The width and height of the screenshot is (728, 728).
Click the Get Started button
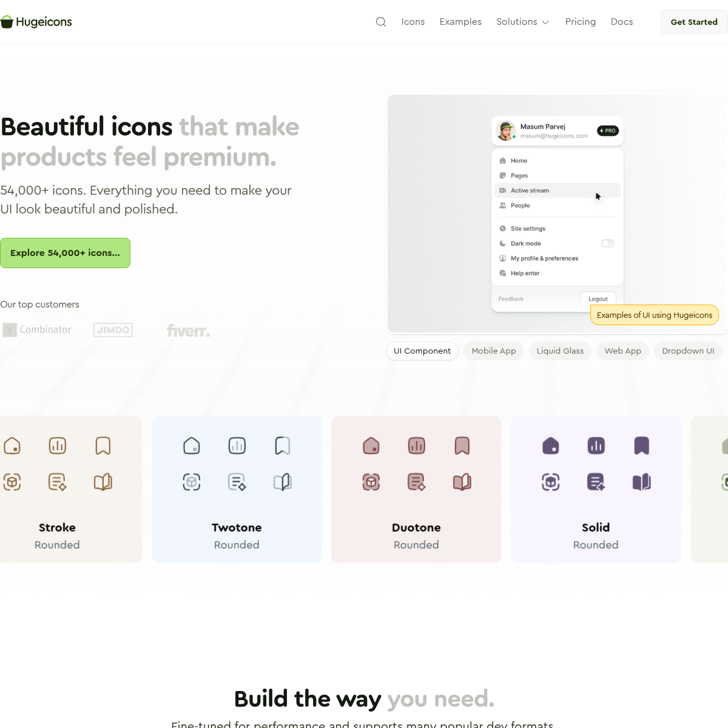(x=694, y=22)
